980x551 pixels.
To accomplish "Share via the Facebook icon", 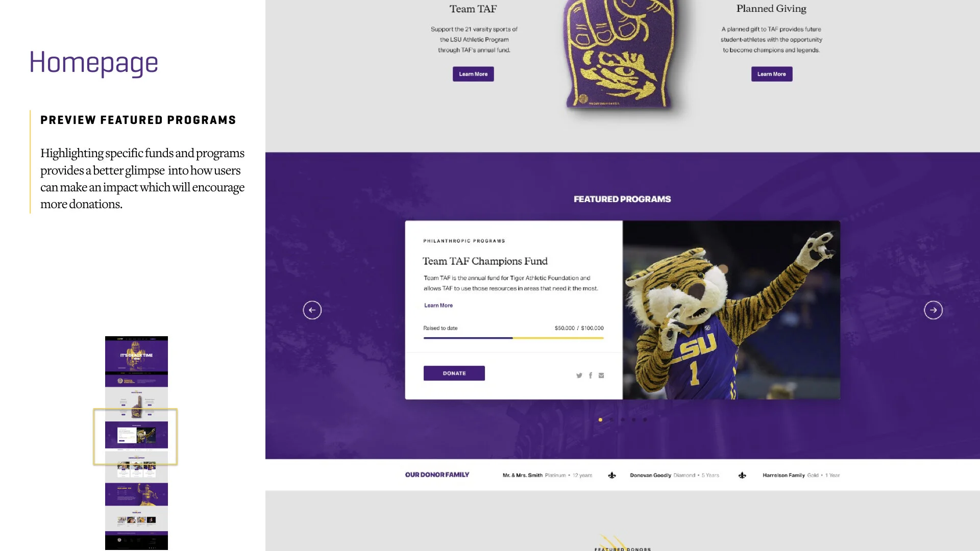I will [x=591, y=375].
